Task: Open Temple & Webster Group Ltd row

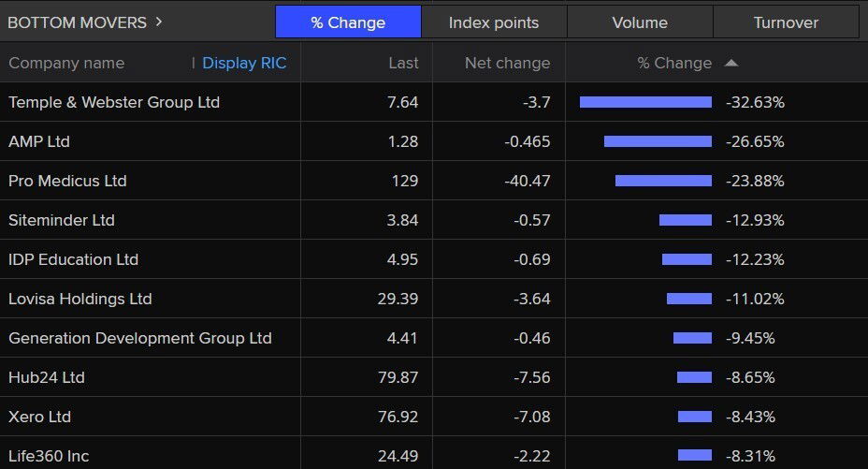Action: coord(114,102)
